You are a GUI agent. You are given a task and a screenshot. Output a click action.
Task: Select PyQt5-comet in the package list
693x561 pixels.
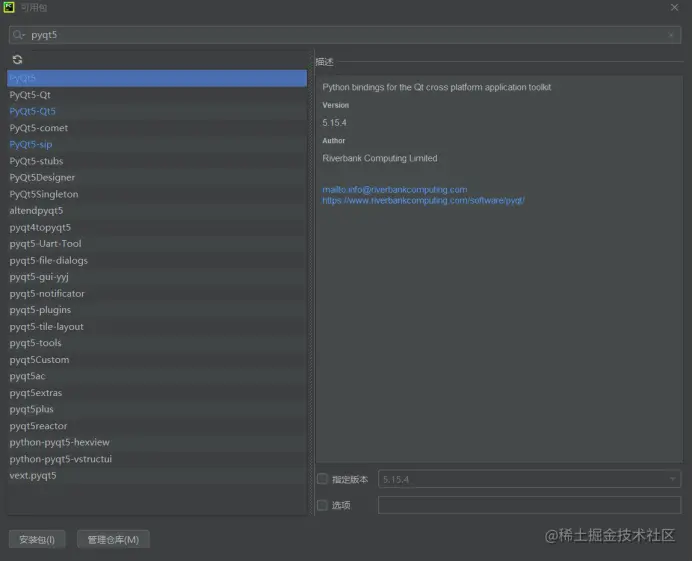[x=157, y=128]
